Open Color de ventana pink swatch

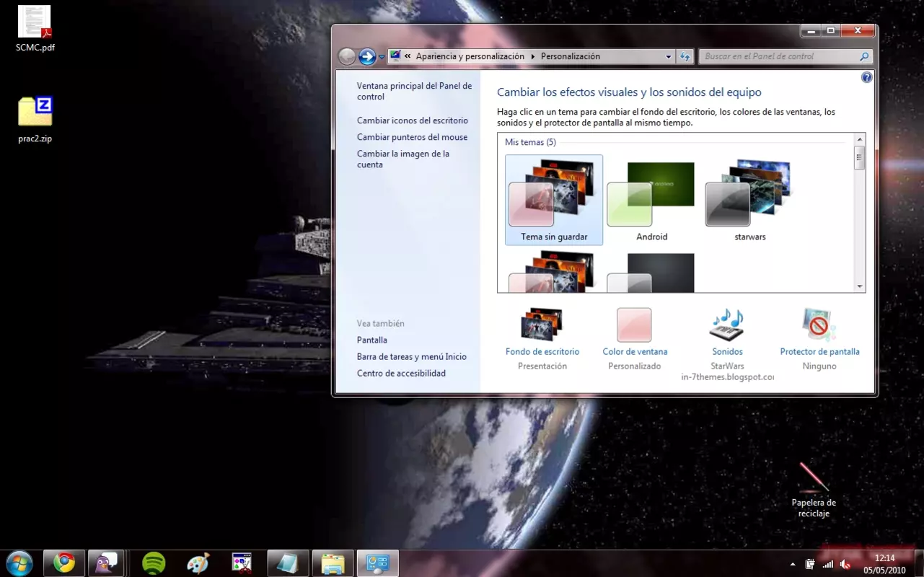point(634,325)
